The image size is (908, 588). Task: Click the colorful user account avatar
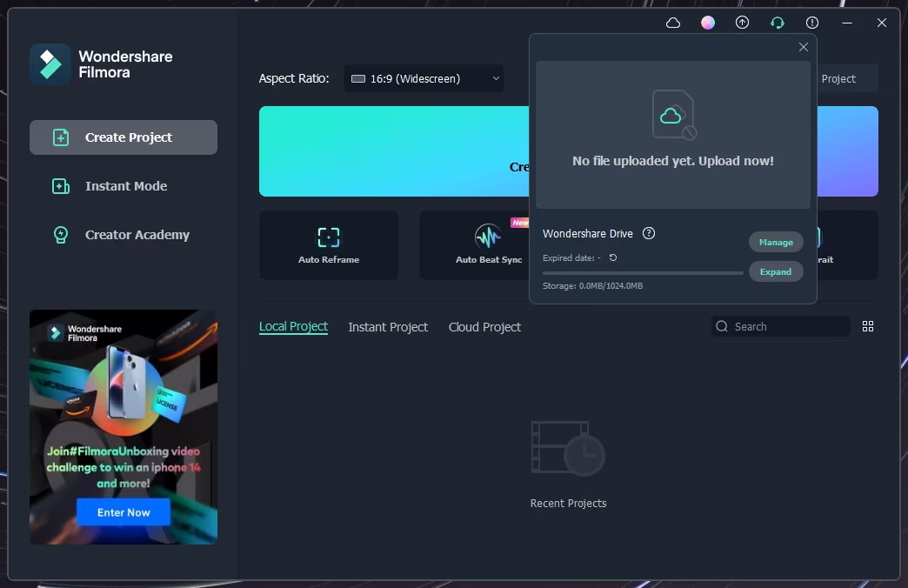(x=708, y=23)
